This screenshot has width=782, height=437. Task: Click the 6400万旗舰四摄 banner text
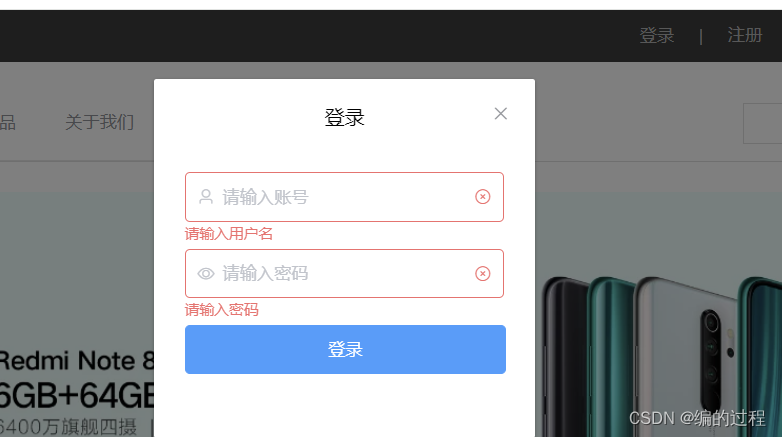(68, 427)
